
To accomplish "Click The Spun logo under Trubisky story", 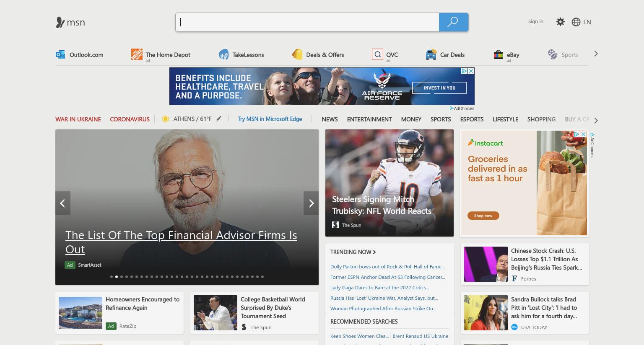I will [335, 225].
